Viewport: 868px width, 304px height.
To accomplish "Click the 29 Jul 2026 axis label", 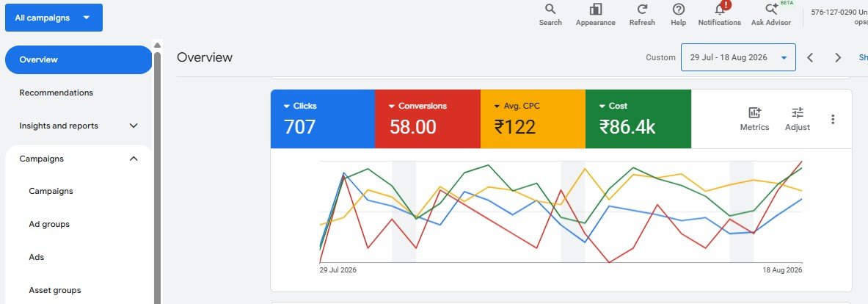I will point(338,270).
